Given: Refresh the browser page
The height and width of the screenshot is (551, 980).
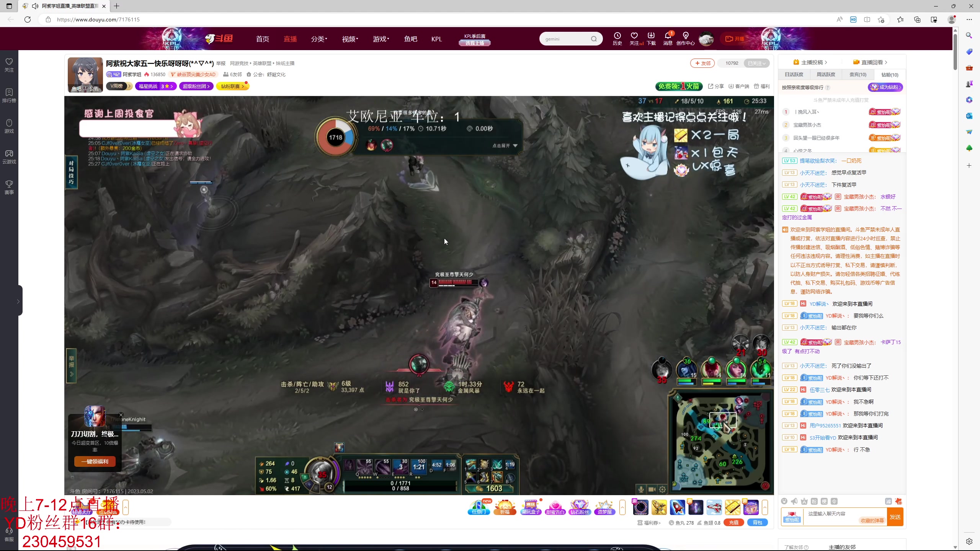Looking at the screenshot, I should 28,20.
